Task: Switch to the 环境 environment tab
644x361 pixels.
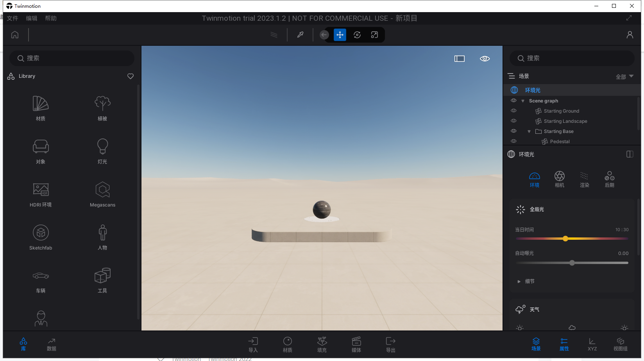Action: pyautogui.click(x=535, y=180)
